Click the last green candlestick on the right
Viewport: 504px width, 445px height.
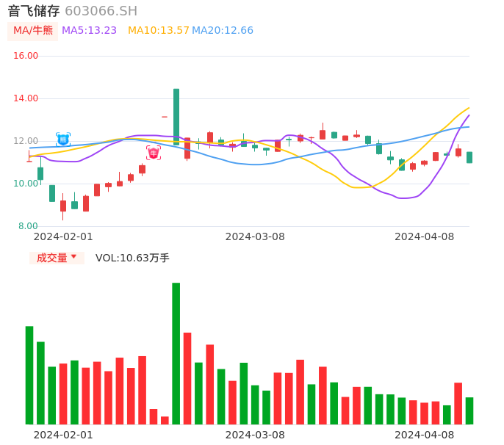point(469,157)
